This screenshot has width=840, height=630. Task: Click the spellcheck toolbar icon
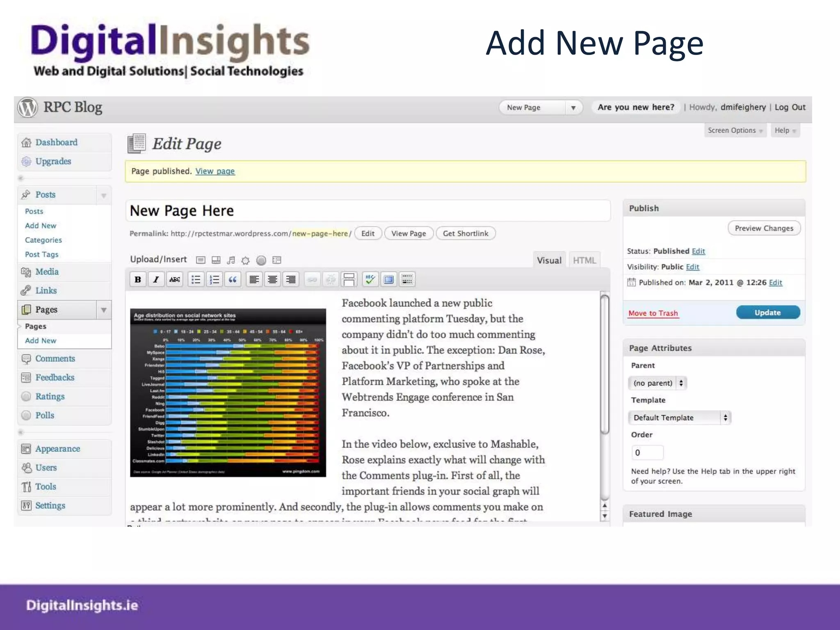pos(370,280)
